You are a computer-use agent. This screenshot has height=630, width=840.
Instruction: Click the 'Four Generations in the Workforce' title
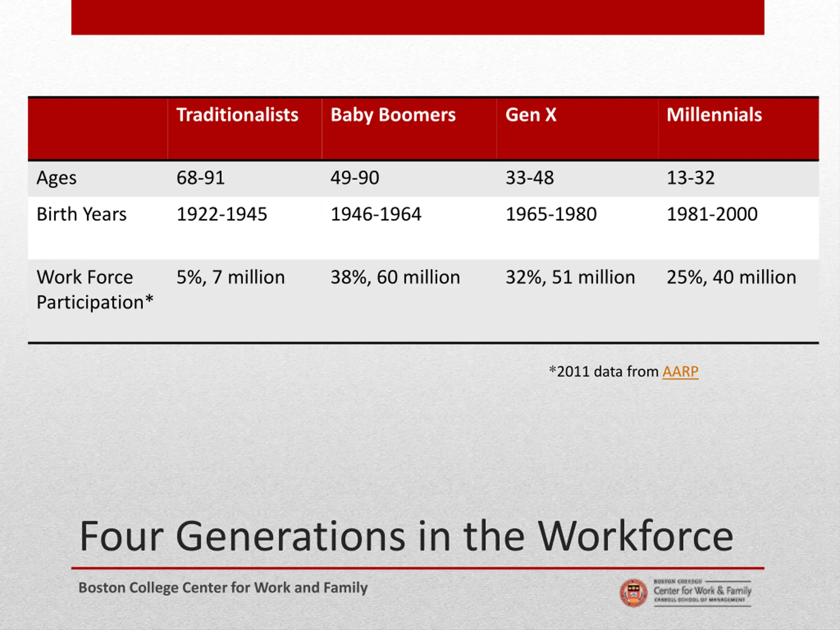[406, 536]
